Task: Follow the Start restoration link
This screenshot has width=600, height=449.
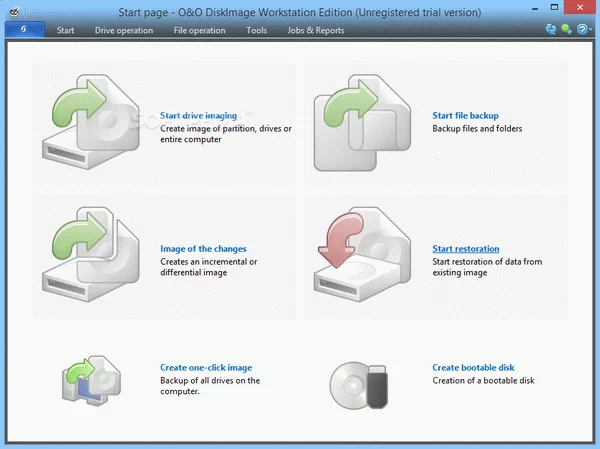Action: 466,249
